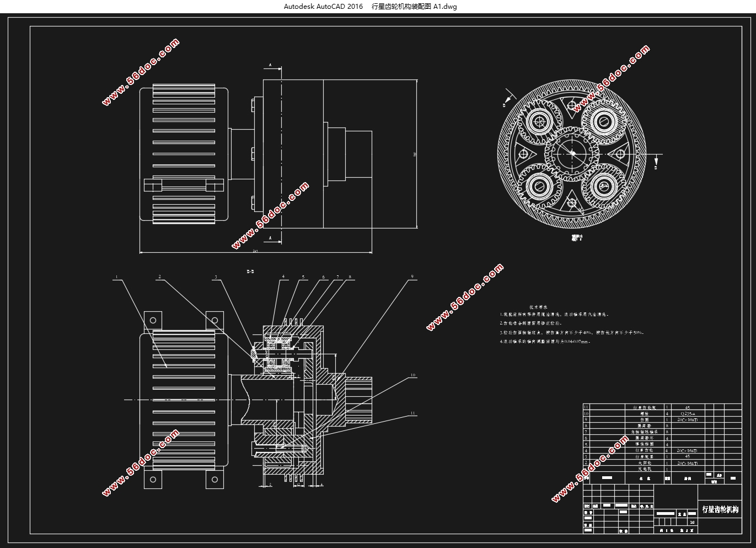Click the Q235-A material cell in parts list

click(x=687, y=413)
